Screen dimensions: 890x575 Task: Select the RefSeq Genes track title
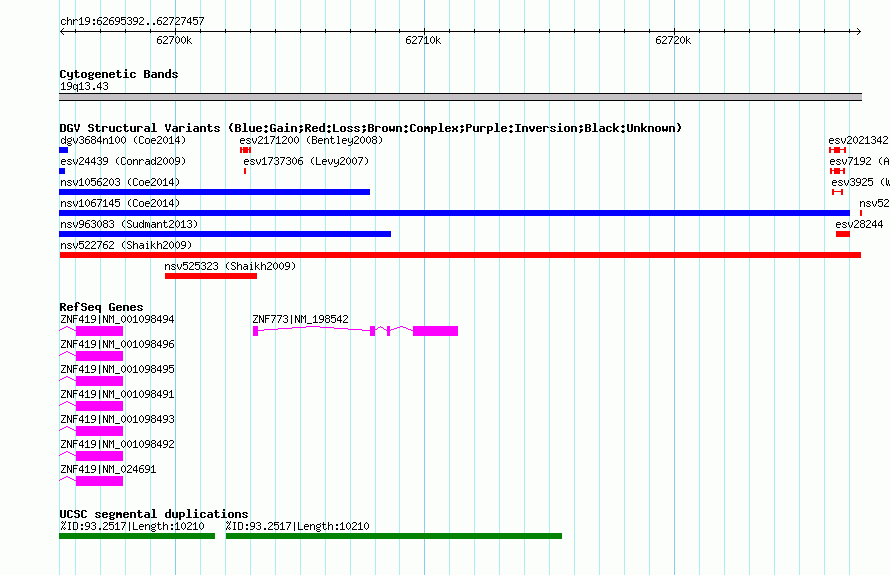(x=101, y=307)
